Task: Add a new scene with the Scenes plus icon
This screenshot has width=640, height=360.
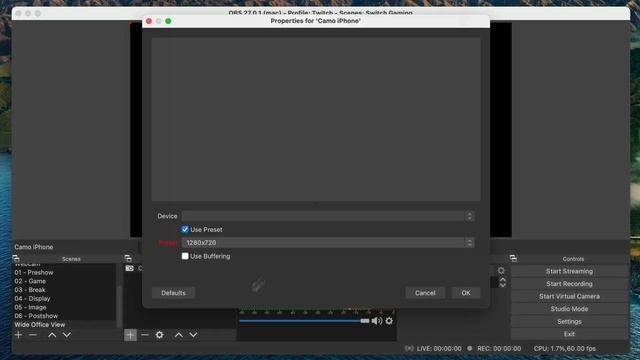Action: 18,335
